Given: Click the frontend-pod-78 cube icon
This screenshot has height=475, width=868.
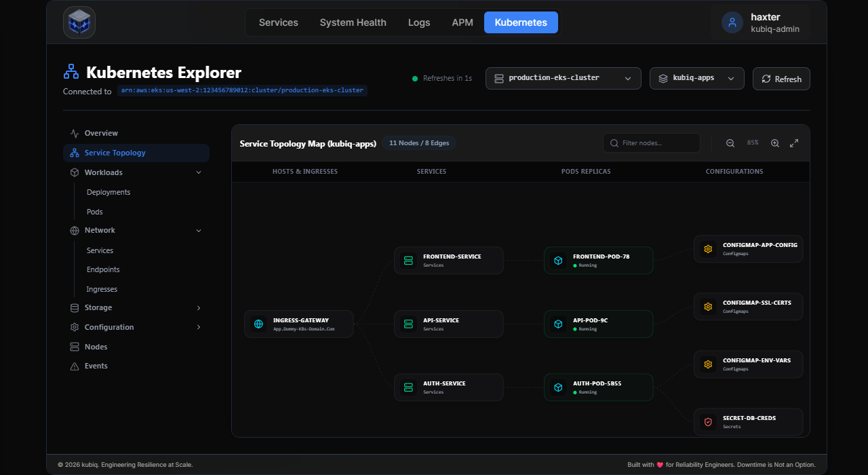Looking at the screenshot, I should 558,261.
